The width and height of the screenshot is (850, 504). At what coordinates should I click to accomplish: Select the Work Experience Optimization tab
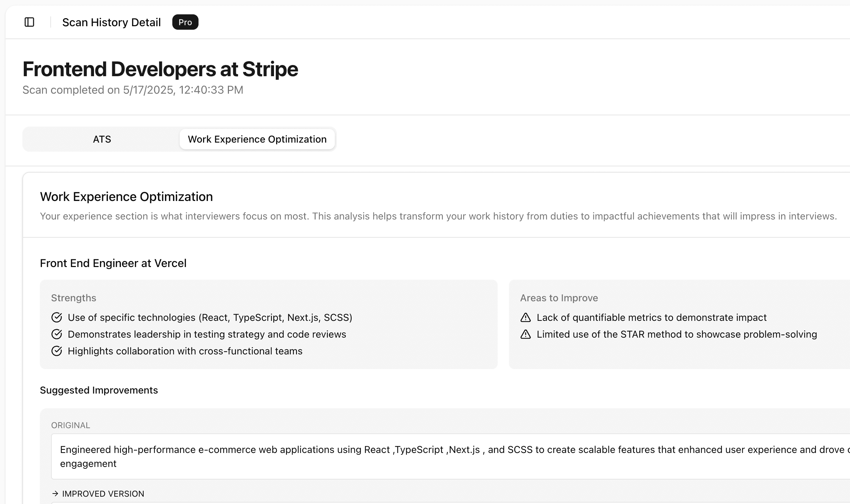[257, 139]
